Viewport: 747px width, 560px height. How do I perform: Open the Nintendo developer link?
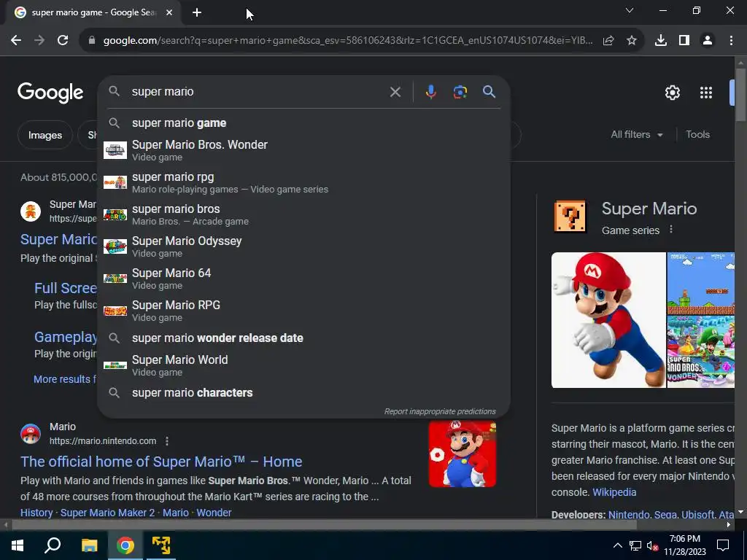(628, 515)
